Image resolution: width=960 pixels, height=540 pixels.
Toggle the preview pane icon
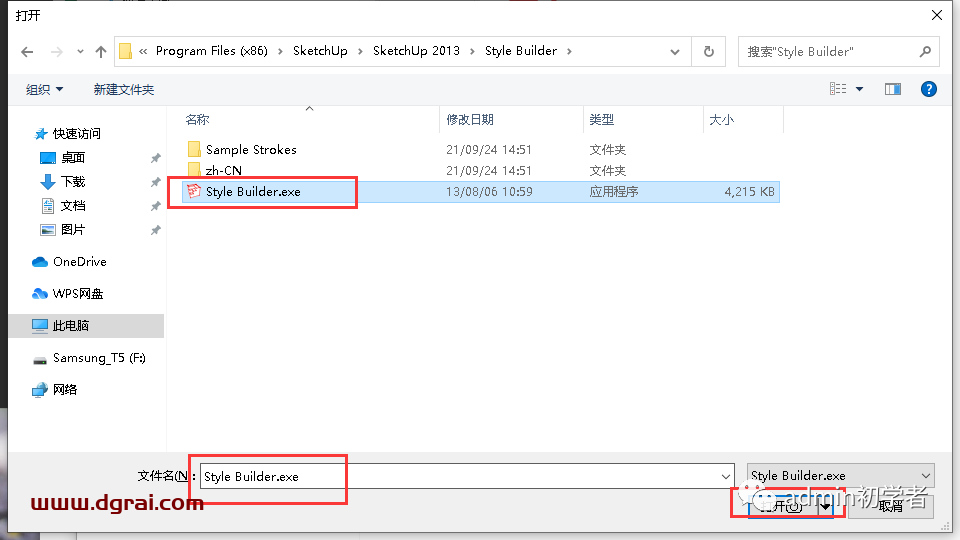point(893,89)
